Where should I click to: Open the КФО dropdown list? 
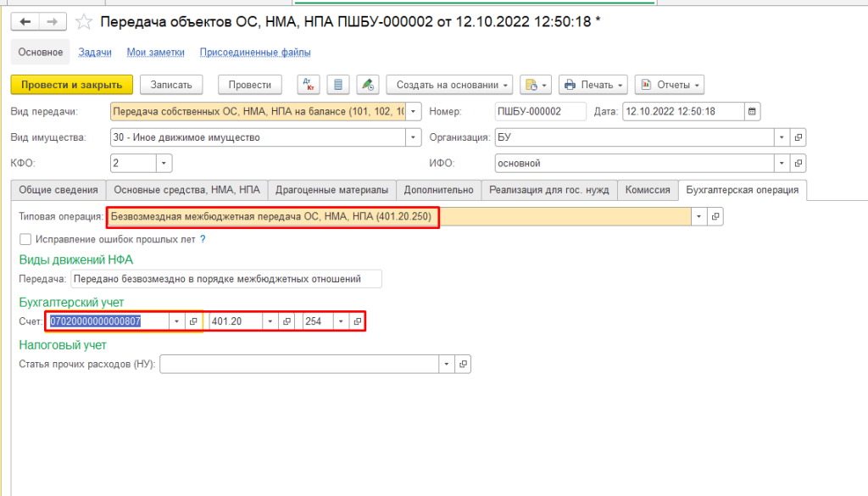[164, 164]
